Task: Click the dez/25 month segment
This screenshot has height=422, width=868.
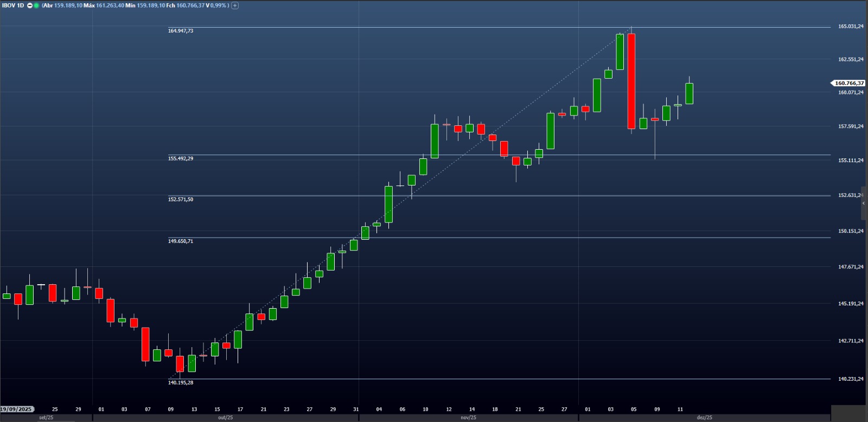Action: [704, 418]
